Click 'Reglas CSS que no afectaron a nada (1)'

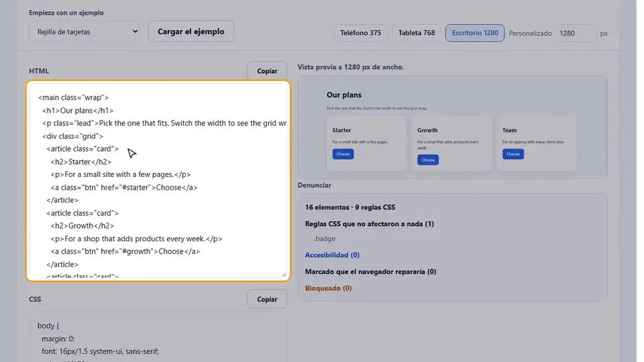(x=369, y=224)
